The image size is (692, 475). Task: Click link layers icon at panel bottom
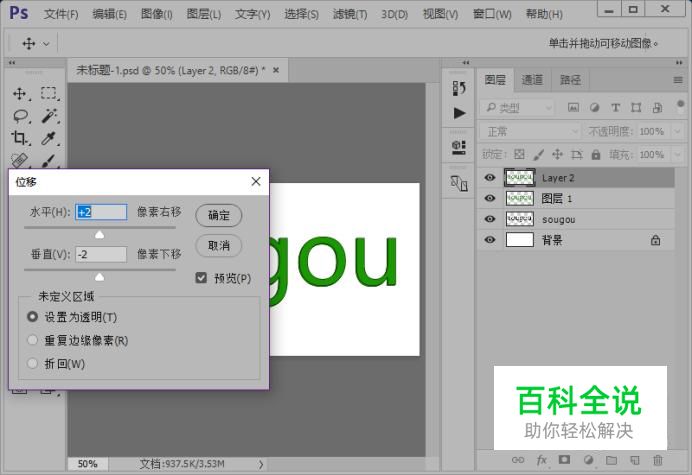coord(518,460)
